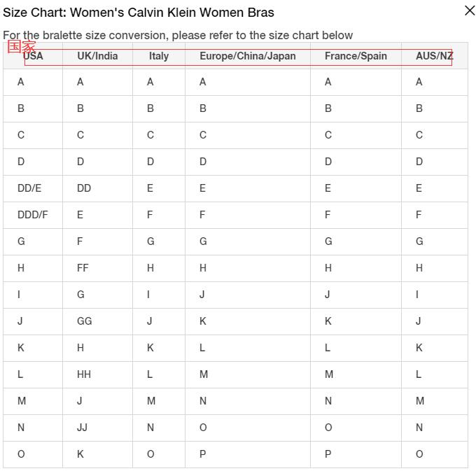The image size is (476, 471).
Task: Select the UK/India column header
Action: tap(97, 56)
